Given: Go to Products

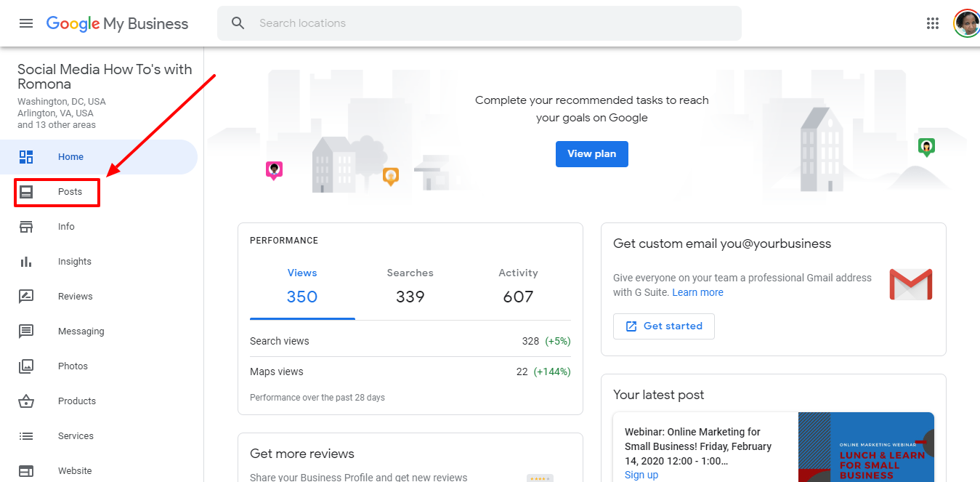Looking at the screenshot, I should tap(99, 401).
